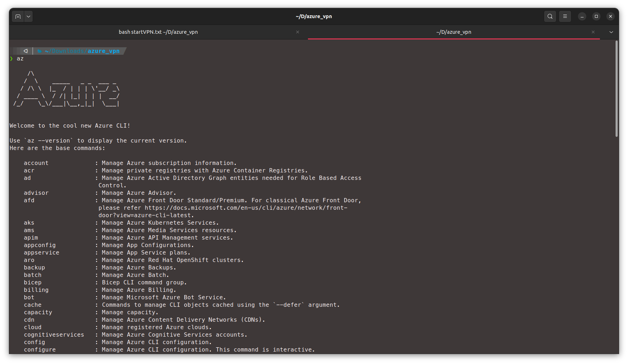This screenshot has height=364, width=628.
Task: Click the folder icon in the shell prompt
Action: [x=39, y=51]
